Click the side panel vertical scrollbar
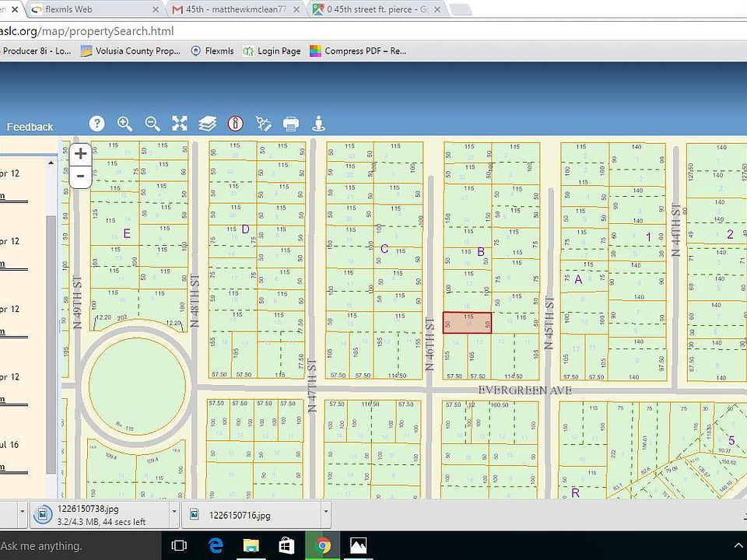The image size is (747, 560). [51, 344]
